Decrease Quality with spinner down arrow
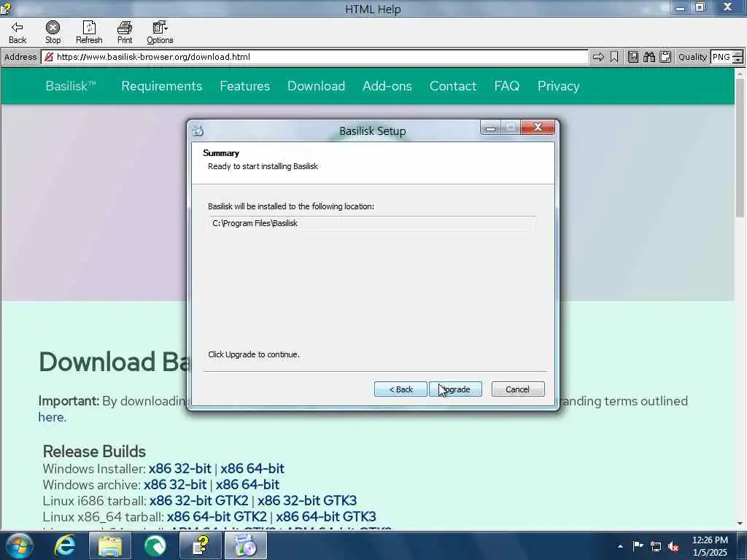Viewport: 747px width, 560px height. pyautogui.click(x=738, y=61)
